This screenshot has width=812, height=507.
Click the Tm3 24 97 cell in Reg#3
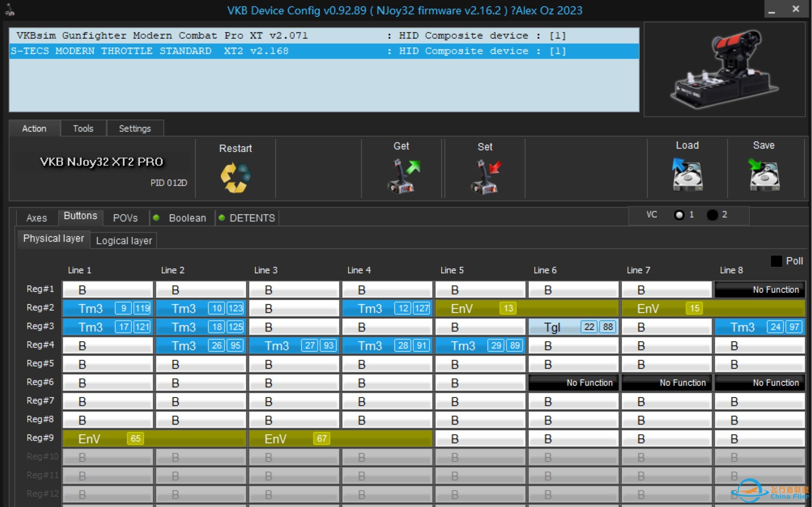point(760,327)
